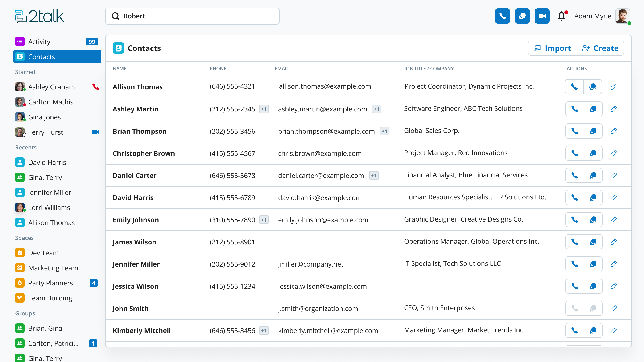This screenshot has height=362, width=644.
Task: Expand Ashley Martin extra email +1
Action: coord(376,109)
